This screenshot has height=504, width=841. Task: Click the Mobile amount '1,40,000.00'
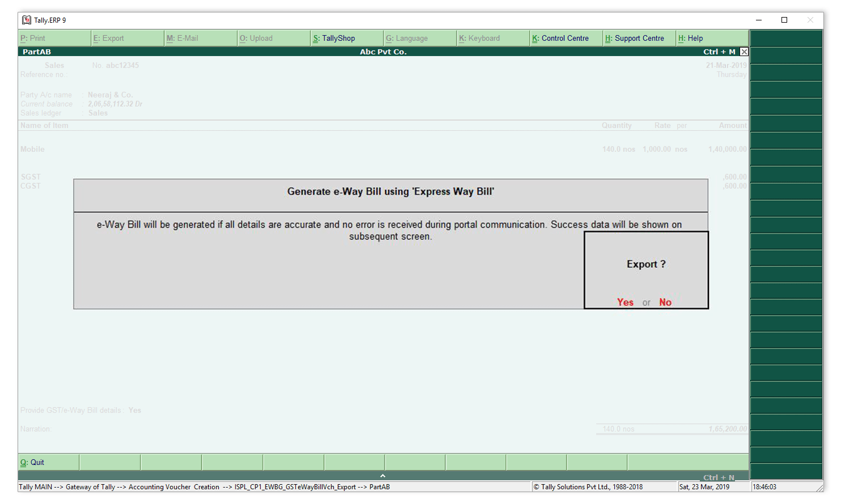(728, 149)
